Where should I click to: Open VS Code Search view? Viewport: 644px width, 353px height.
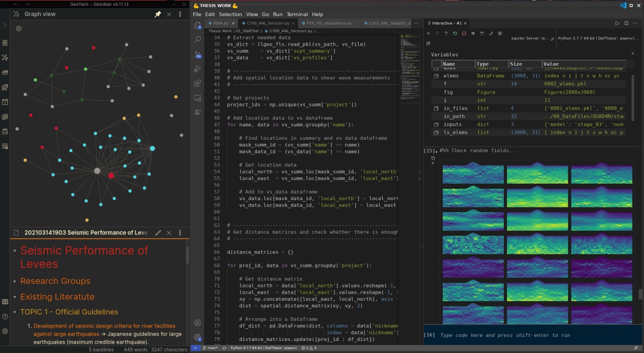[198, 39]
